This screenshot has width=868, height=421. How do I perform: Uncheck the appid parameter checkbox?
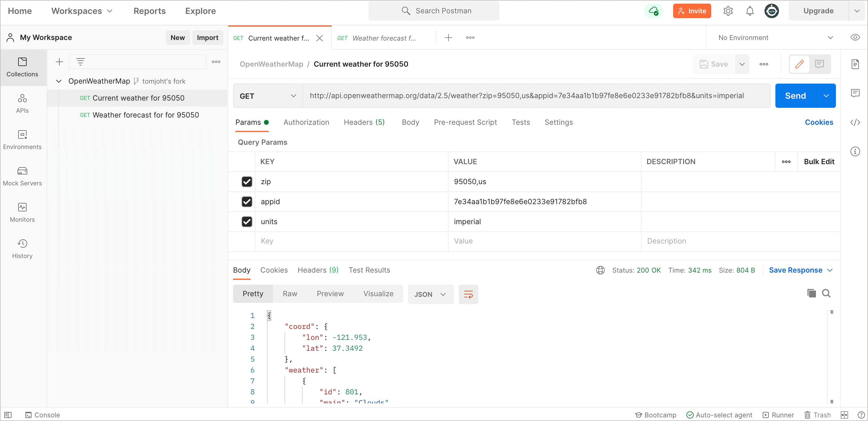tap(247, 202)
